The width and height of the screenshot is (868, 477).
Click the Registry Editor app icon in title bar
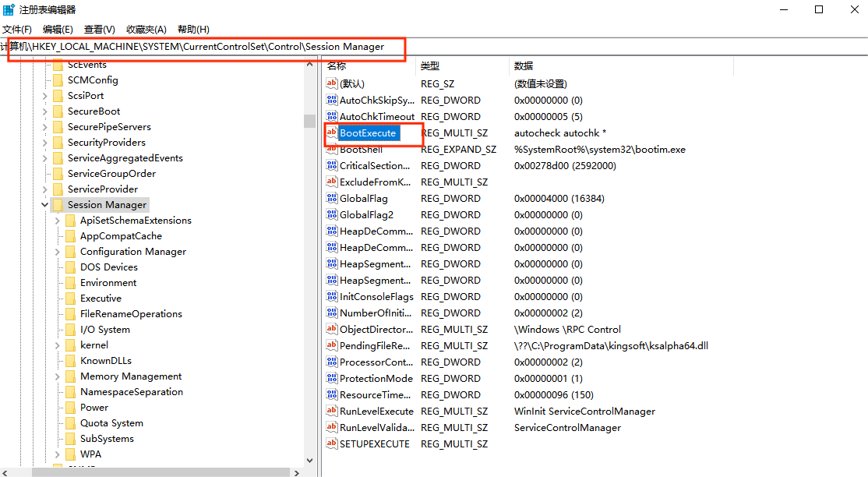pos(9,9)
